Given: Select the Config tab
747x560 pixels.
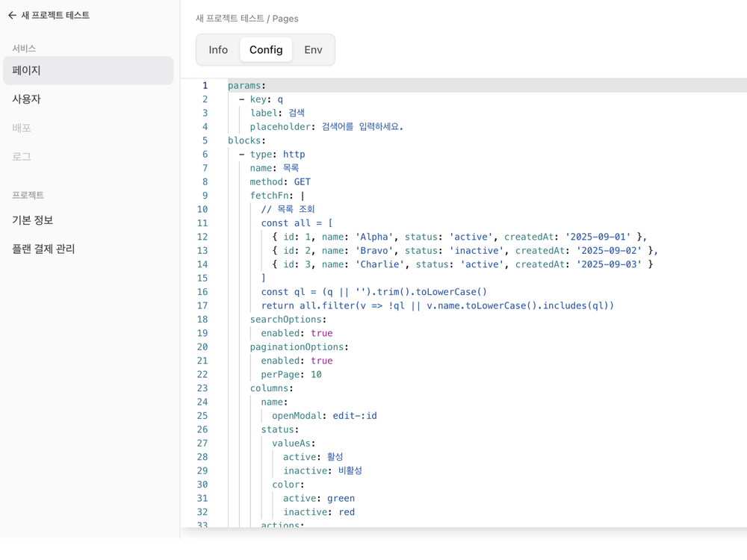Looking at the screenshot, I should (x=266, y=50).
